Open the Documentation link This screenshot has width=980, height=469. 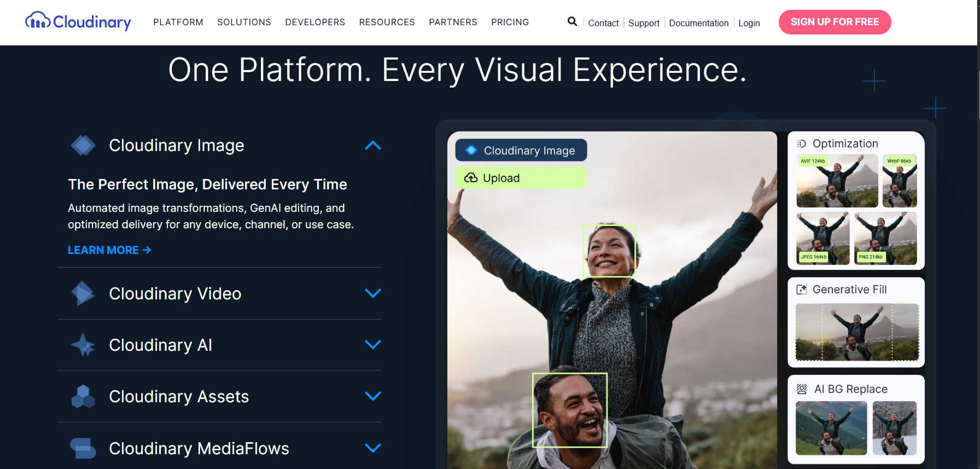699,23
